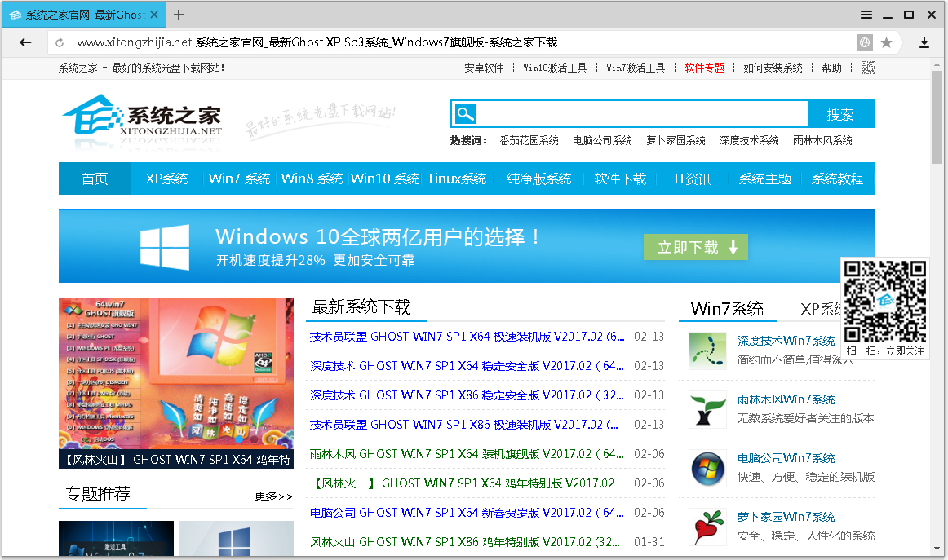The width and height of the screenshot is (948, 560).
Task: Click the page reload icon in address bar
Action: pos(58,42)
